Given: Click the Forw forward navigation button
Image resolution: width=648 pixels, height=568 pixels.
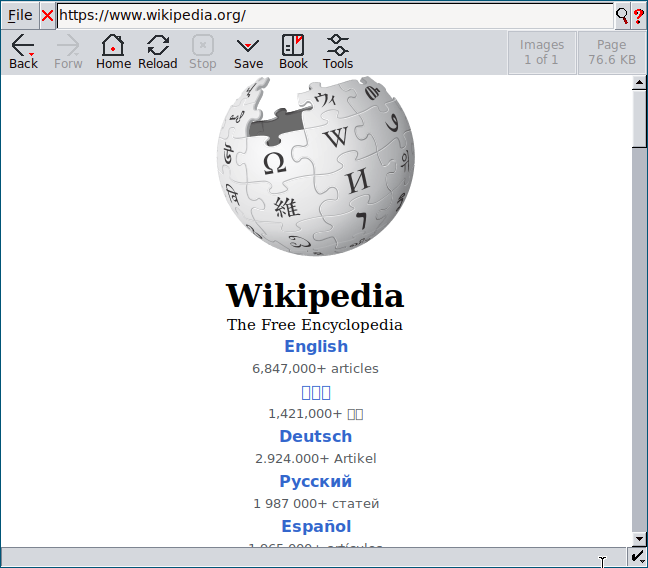Looking at the screenshot, I should 68,52.
